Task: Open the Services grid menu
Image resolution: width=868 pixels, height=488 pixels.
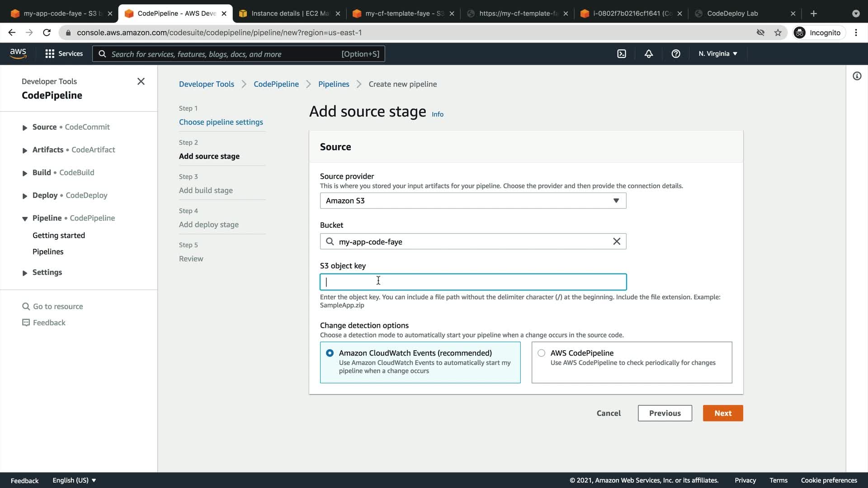Action: coord(64,54)
